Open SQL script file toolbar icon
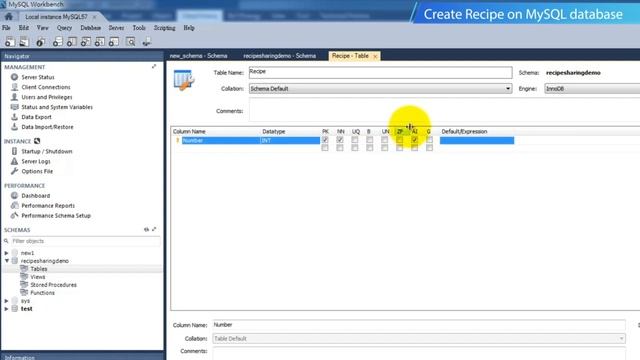 pyautogui.click(x=24, y=42)
